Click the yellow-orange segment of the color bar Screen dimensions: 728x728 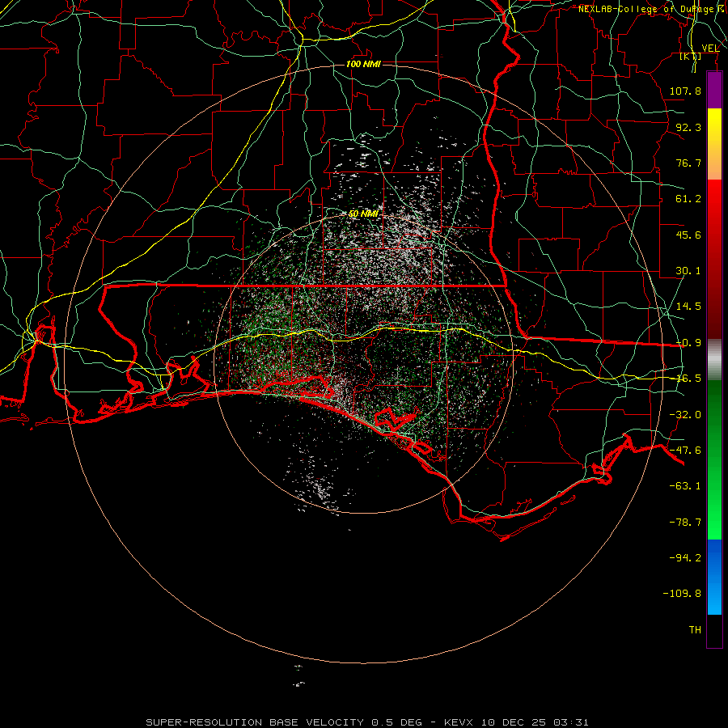pos(714,144)
